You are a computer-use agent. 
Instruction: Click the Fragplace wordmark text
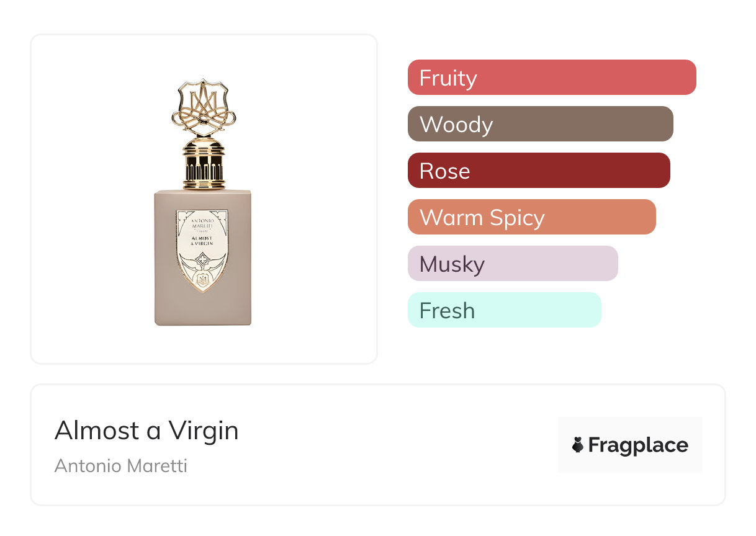(638, 445)
